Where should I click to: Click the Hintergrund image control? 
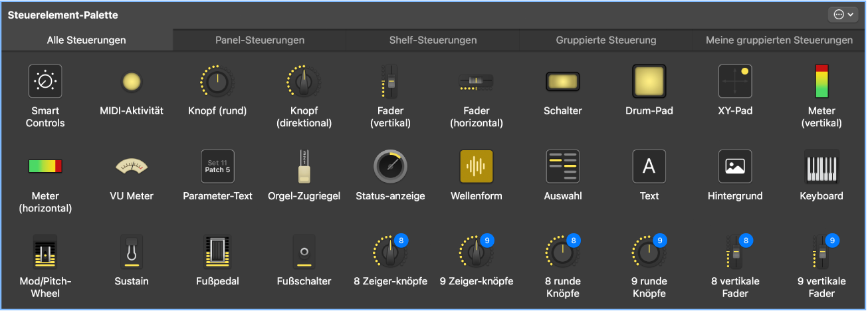pos(735,167)
